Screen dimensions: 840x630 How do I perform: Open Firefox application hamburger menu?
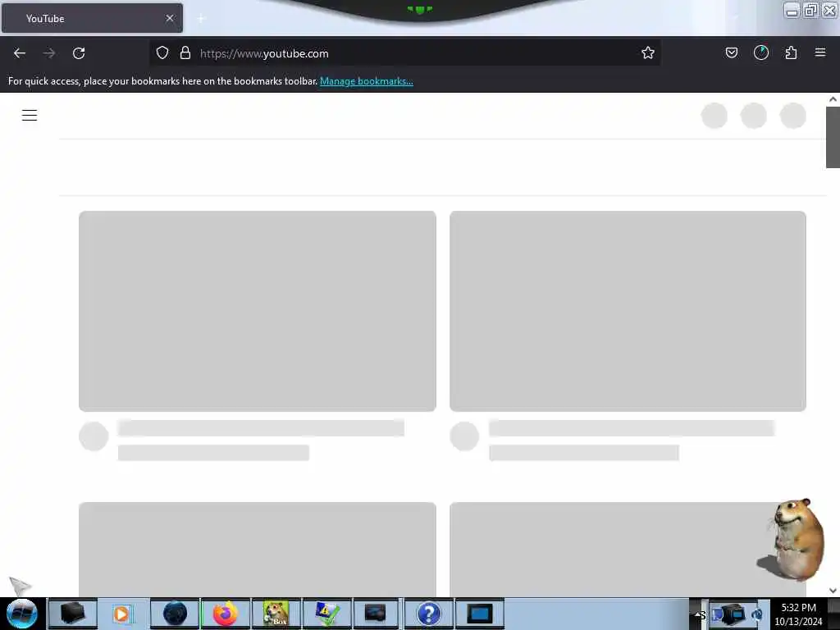820,52
